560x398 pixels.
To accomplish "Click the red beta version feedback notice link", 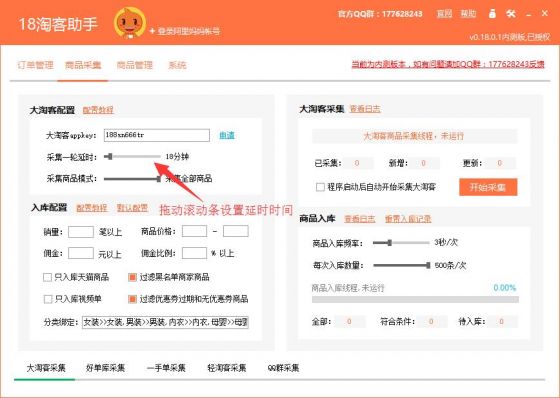I will 448,64.
